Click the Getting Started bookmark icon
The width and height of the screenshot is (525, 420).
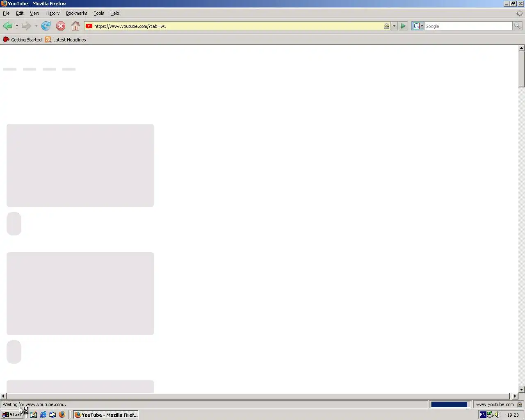(x=6, y=40)
